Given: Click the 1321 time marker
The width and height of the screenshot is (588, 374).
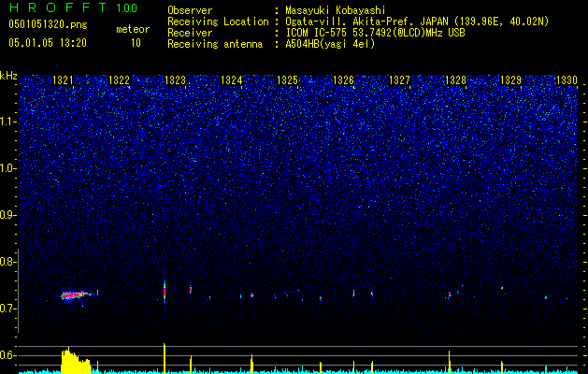Looking at the screenshot, I should (63, 80).
